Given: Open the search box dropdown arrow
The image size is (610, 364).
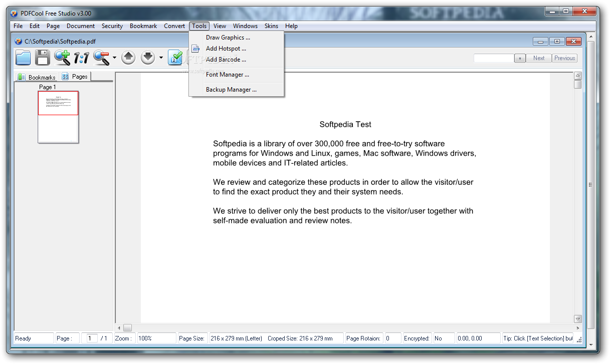Looking at the screenshot, I should point(520,58).
